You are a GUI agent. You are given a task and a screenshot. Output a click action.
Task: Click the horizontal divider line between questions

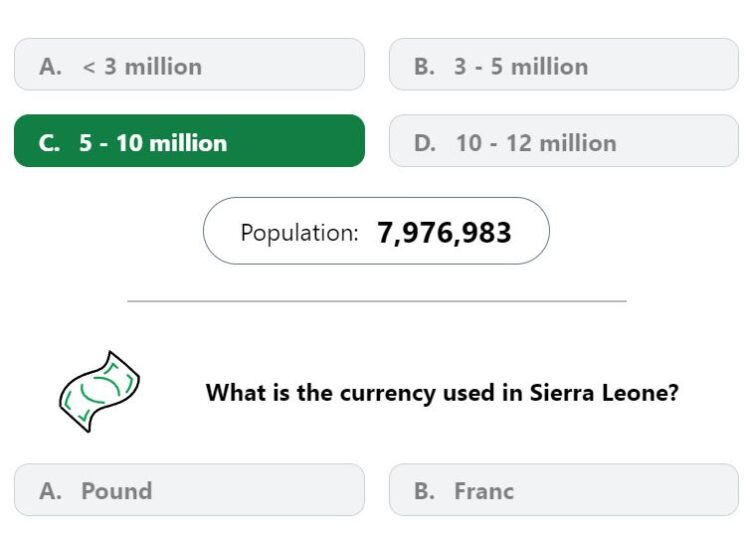[377, 301]
